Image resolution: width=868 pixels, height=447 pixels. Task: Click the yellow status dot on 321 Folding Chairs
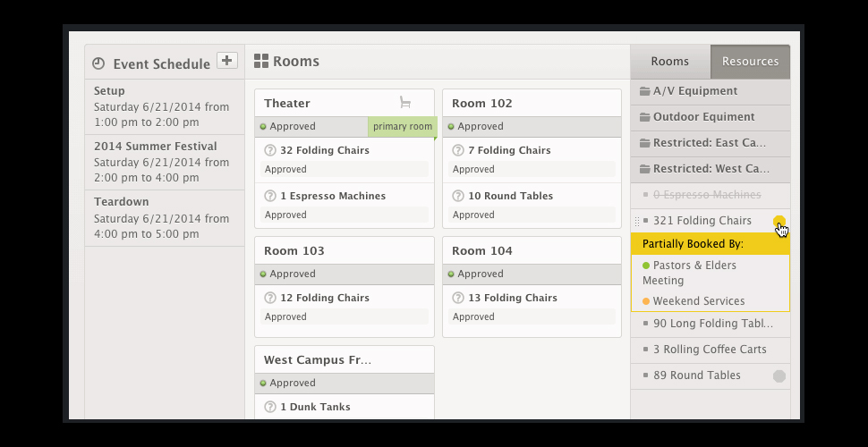[779, 222]
